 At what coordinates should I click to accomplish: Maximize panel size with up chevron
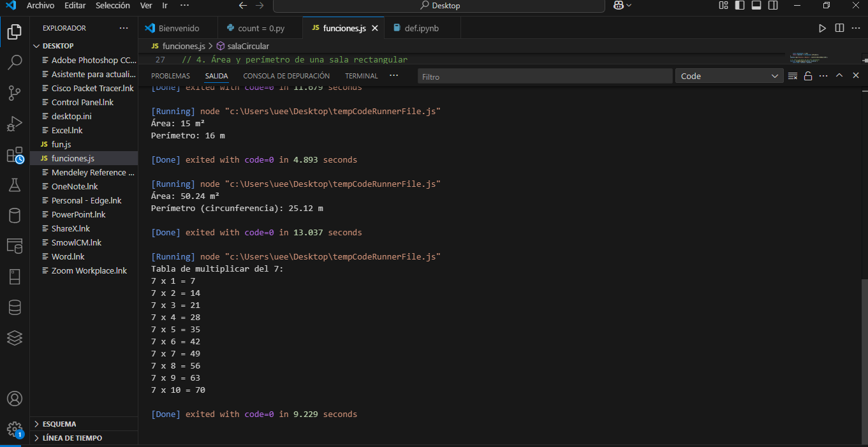(839, 76)
